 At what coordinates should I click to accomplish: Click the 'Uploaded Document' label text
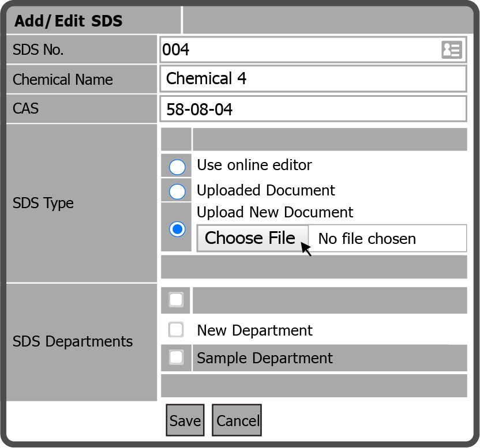point(266,190)
